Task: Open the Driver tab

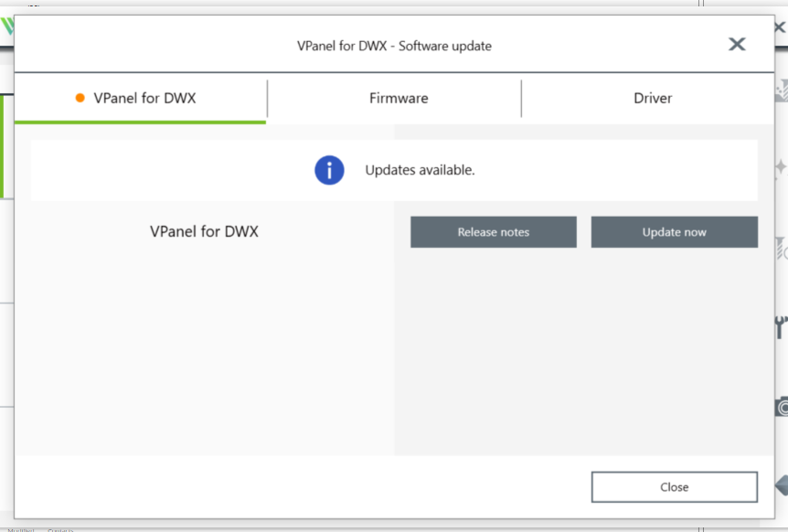Action: [653, 98]
